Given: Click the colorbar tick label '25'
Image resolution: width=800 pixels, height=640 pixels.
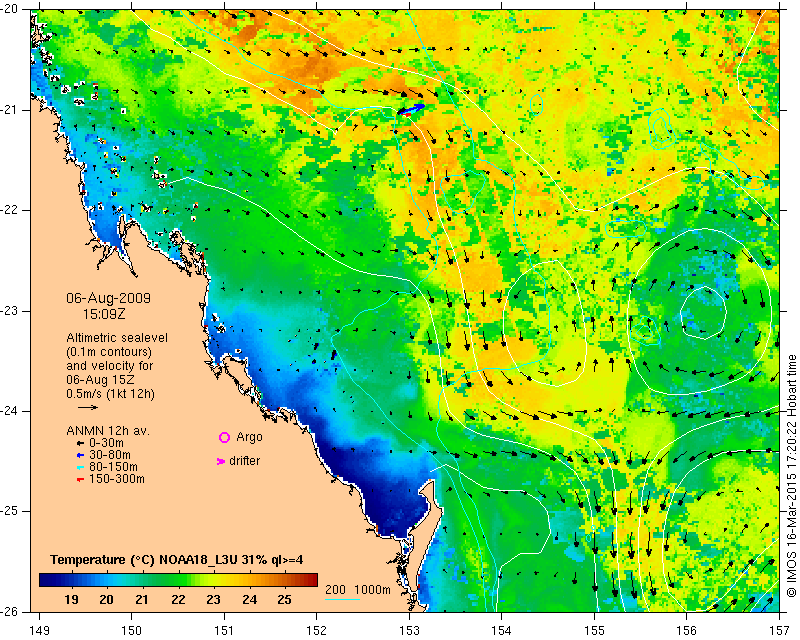Looking at the screenshot, I should pos(284,600).
